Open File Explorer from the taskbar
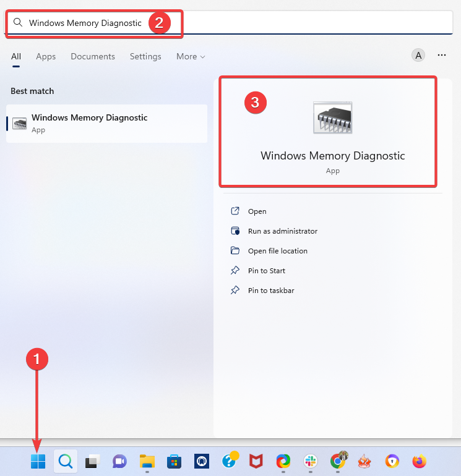The height and width of the screenshot is (476, 461). point(147,461)
